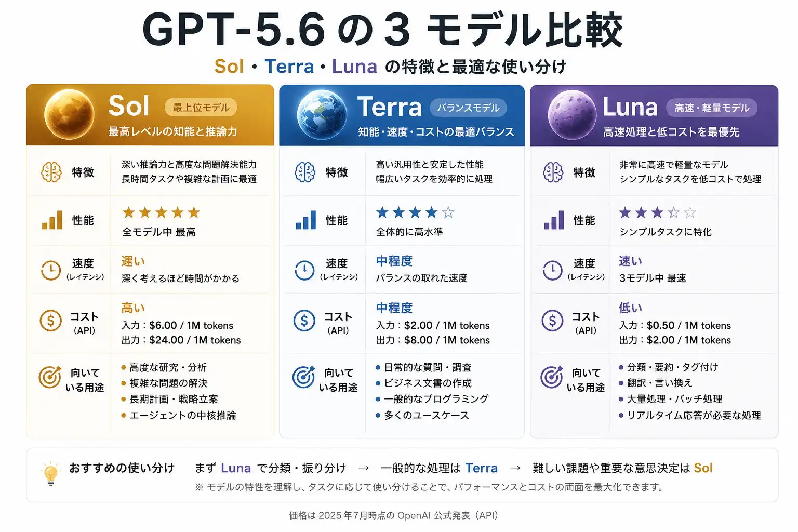Screen dimensions: 798x532
Task: Click the 一般的なプログラミング bullet item
Action: 432,398
